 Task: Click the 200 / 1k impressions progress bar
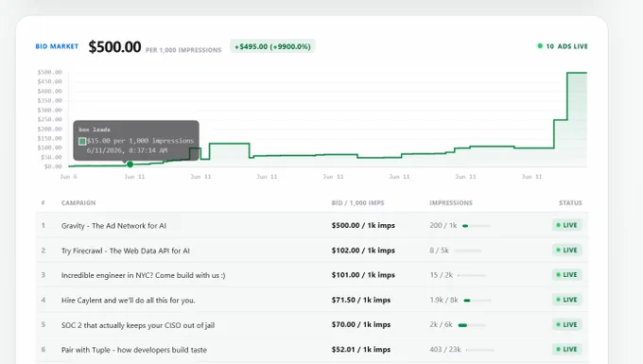(x=476, y=226)
